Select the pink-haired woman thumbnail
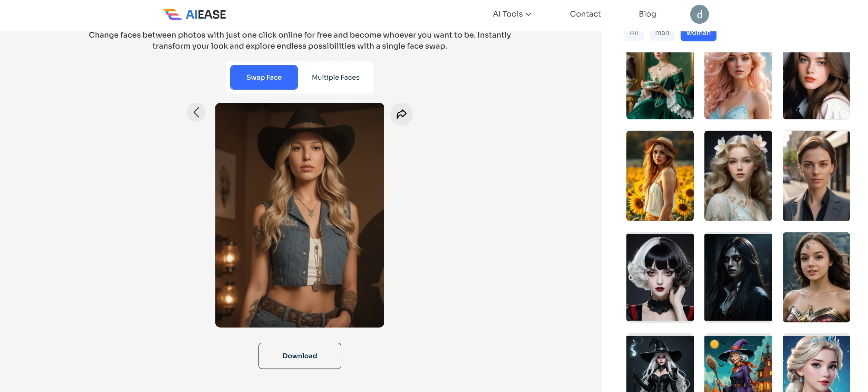This screenshot has height=392, width=868. pyautogui.click(x=738, y=86)
